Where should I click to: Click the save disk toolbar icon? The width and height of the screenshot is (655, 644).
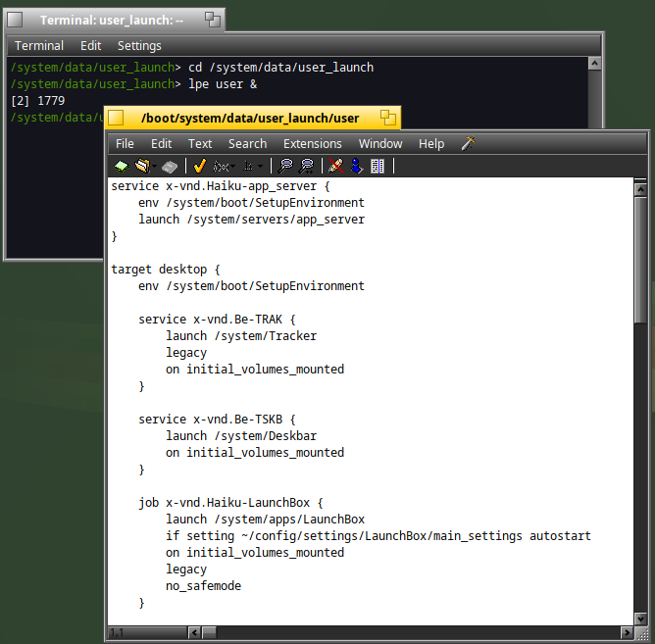point(170,167)
